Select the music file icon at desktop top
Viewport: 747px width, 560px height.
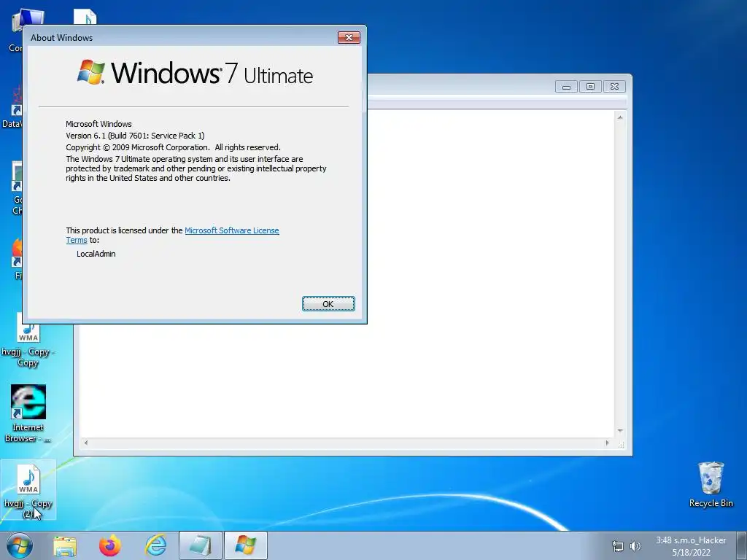tap(85, 17)
